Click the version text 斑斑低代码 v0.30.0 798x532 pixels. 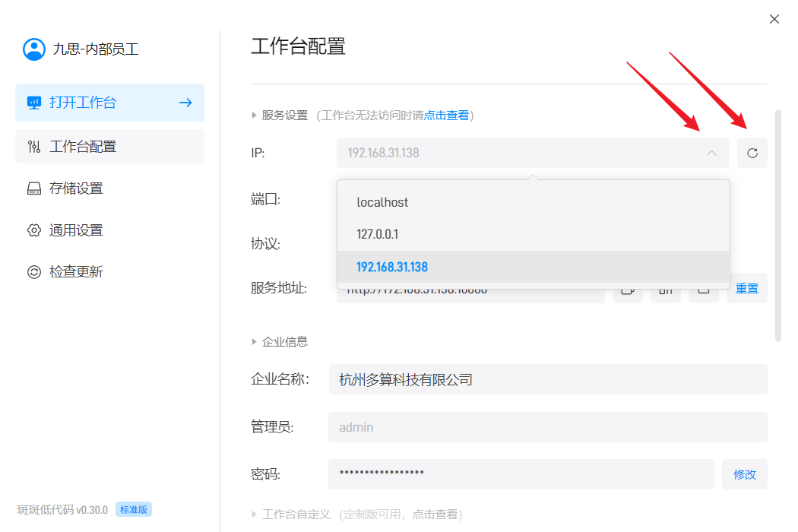(x=62, y=510)
